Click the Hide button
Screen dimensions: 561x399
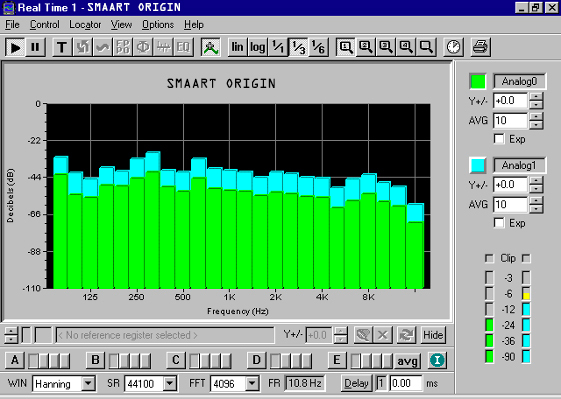(433, 335)
